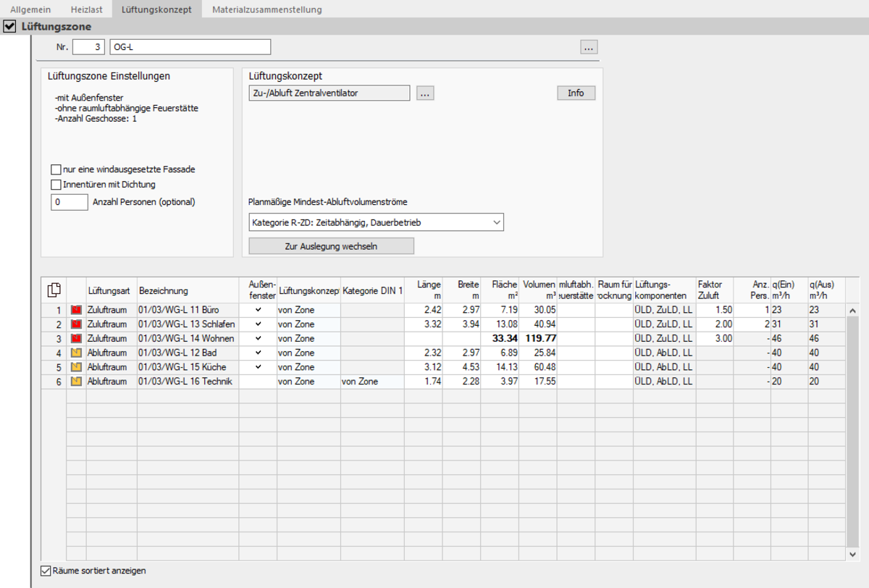Select '01/03/WG-L 14 Wohnen' cell
This screenshot has height=588, width=869.
coord(188,338)
